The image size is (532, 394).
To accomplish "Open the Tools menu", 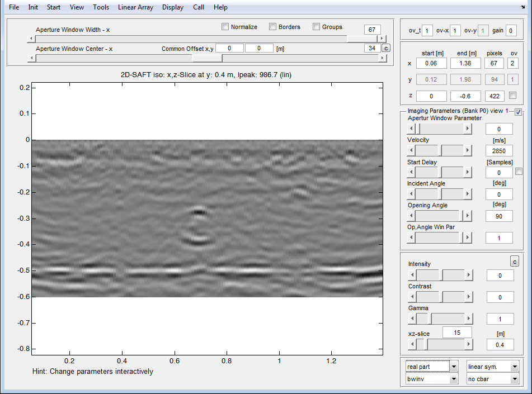I will (x=101, y=7).
